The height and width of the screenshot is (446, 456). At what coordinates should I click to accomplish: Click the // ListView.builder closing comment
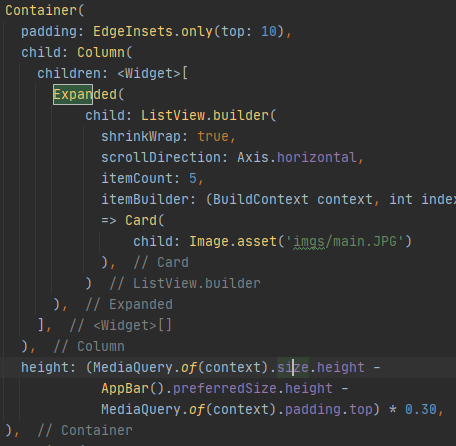pos(185,283)
